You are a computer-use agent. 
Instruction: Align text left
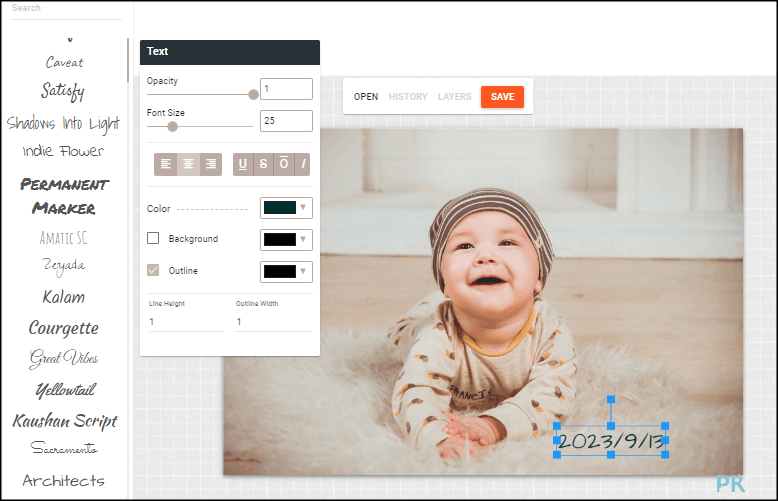(x=166, y=164)
